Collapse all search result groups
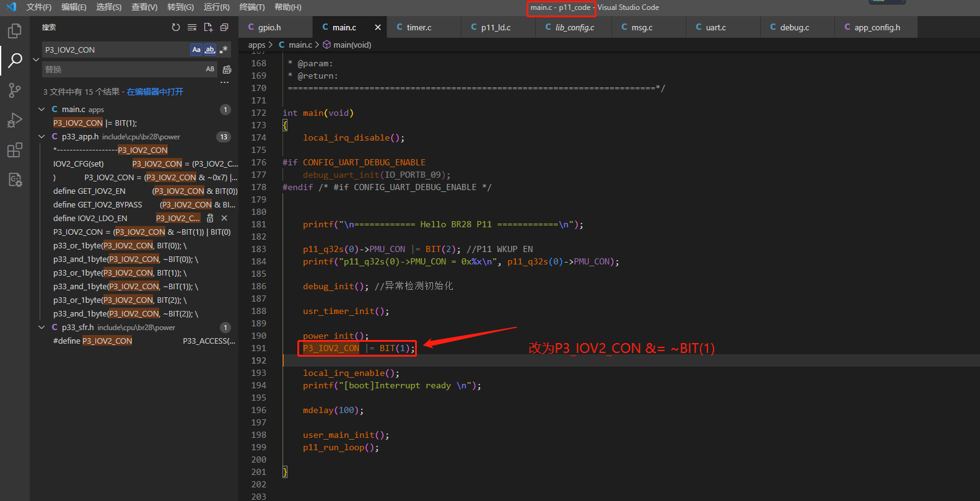 tap(224, 27)
